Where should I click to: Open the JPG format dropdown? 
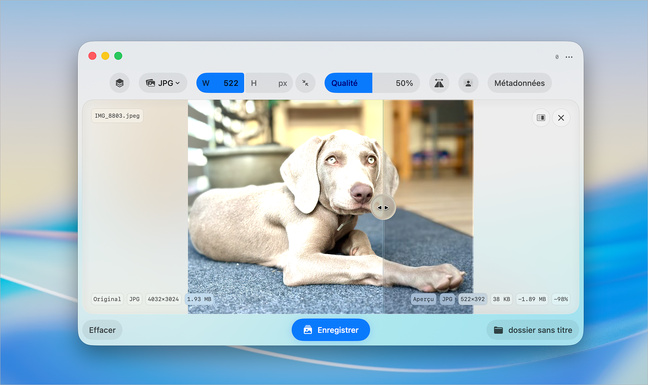163,83
